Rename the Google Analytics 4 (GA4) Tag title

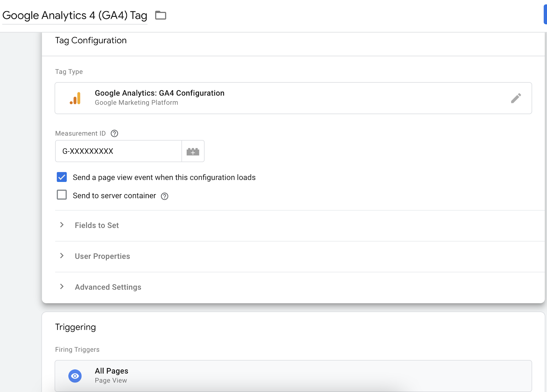point(75,15)
